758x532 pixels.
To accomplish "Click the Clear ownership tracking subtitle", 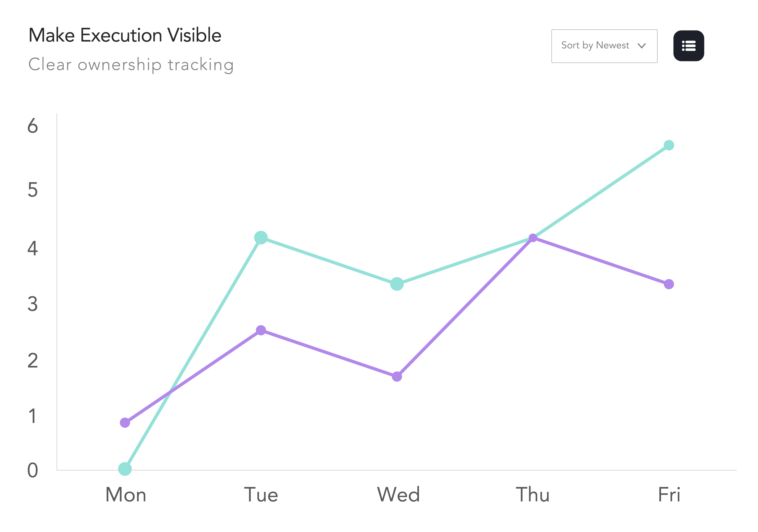I will click(131, 64).
